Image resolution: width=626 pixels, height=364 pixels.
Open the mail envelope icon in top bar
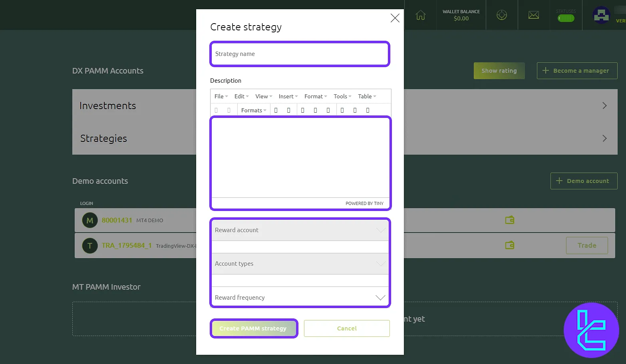[x=534, y=15]
